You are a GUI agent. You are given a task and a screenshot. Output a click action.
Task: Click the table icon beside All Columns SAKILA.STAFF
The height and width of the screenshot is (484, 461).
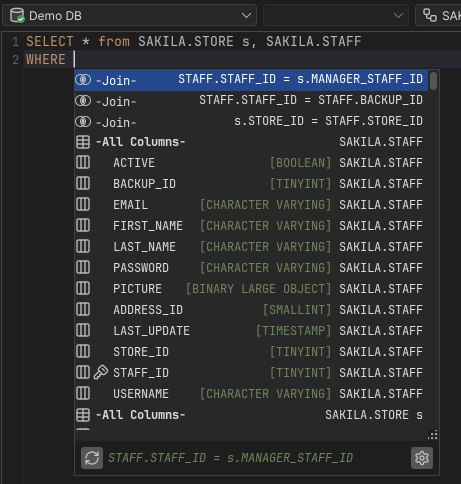pyautogui.click(x=83, y=142)
